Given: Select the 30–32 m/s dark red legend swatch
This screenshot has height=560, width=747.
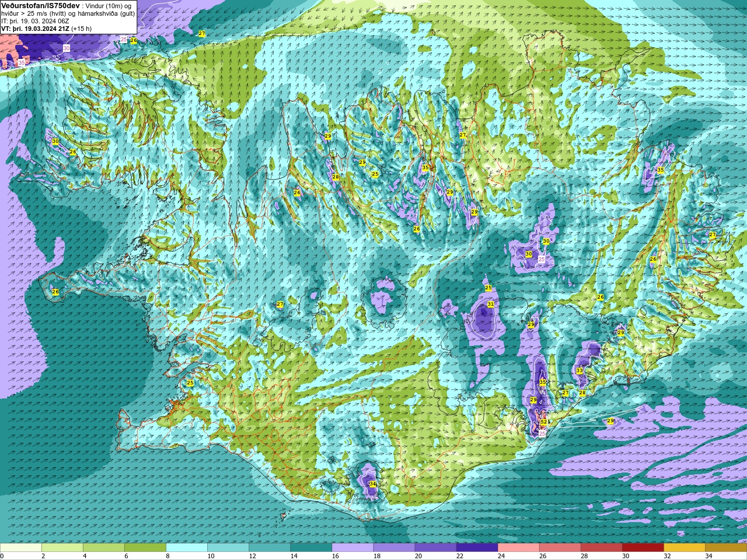Looking at the screenshot, I should click(x=643, y=547).
